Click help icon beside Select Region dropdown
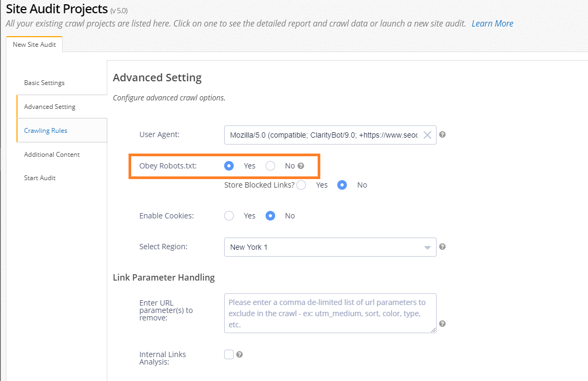The image size is (588, 381). pyautogui.click(x=442, y=247)
